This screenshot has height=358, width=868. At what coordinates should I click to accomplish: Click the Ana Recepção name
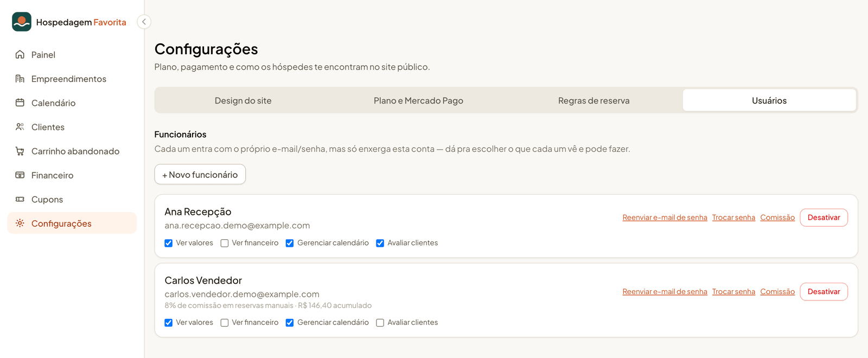click(x=198, y=212)
